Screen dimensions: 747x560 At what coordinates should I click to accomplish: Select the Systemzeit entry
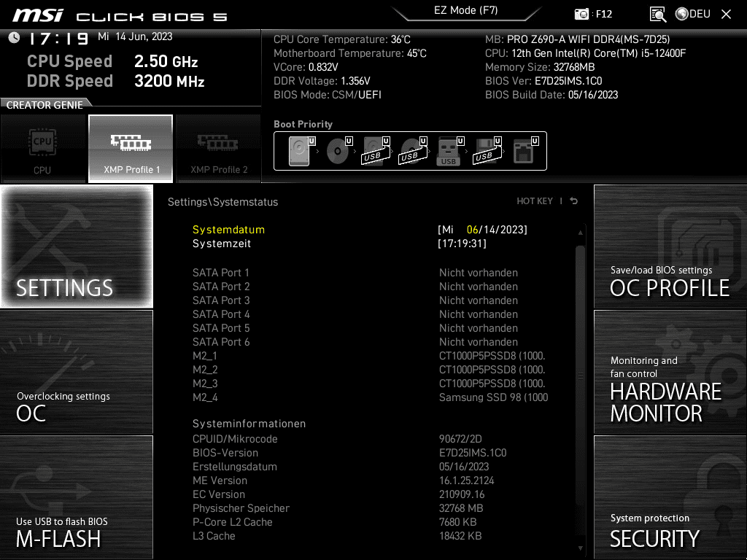click(x=222, y=244)
